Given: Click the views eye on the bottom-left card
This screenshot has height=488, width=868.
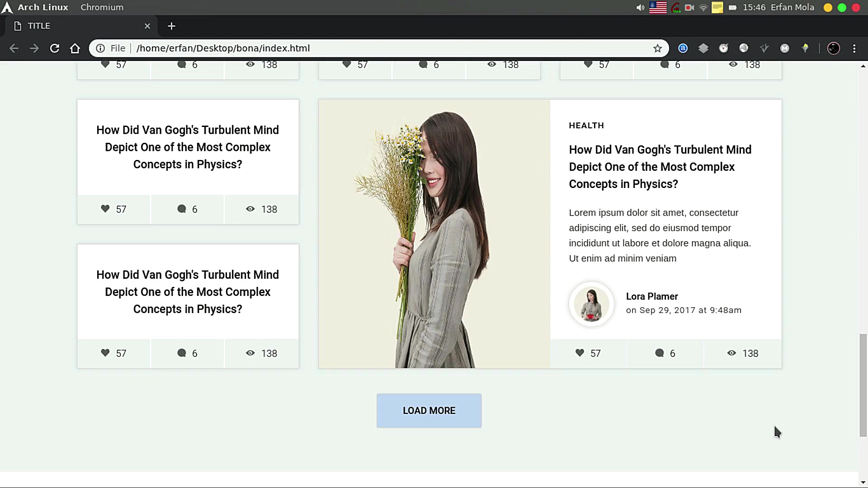Looking at the screenshot, I should [250, 353].
